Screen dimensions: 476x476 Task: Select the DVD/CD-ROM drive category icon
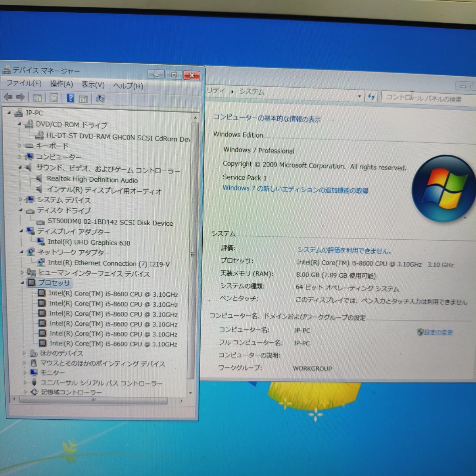point(29,125)
